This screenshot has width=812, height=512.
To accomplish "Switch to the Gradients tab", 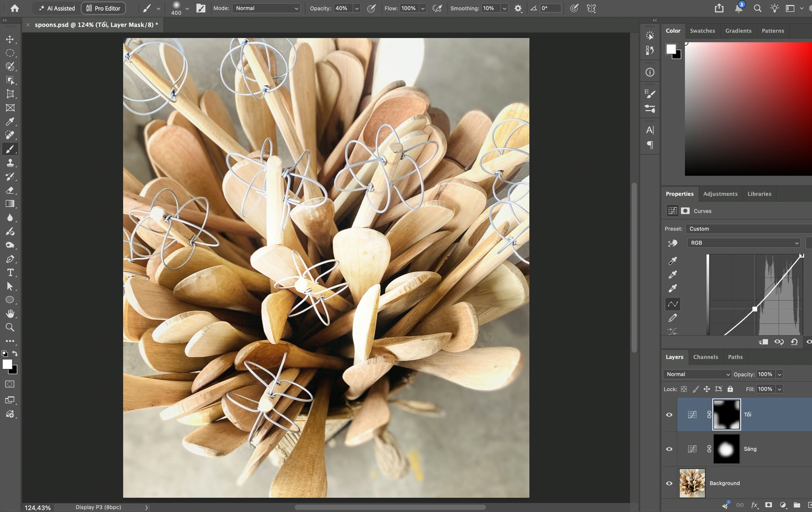I will [738, 31].
